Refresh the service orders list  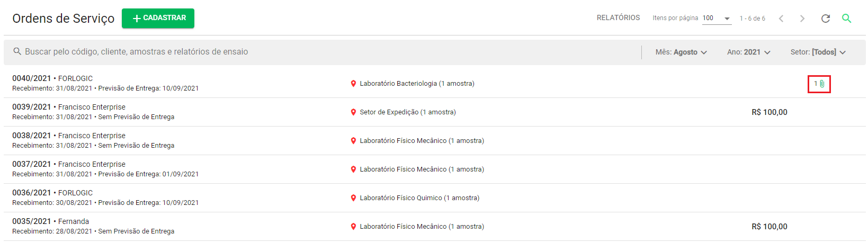pos(825,19)
